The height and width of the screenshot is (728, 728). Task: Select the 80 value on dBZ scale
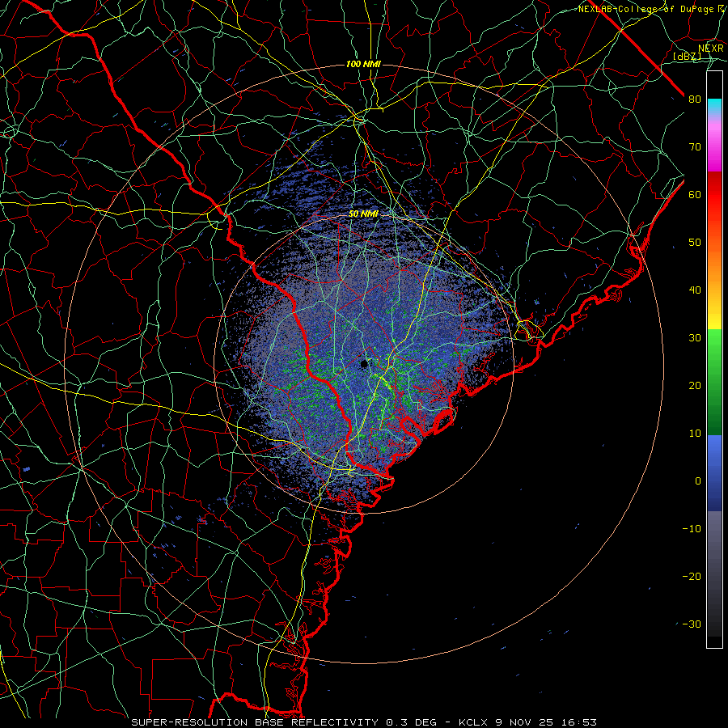tap(695, 99)
